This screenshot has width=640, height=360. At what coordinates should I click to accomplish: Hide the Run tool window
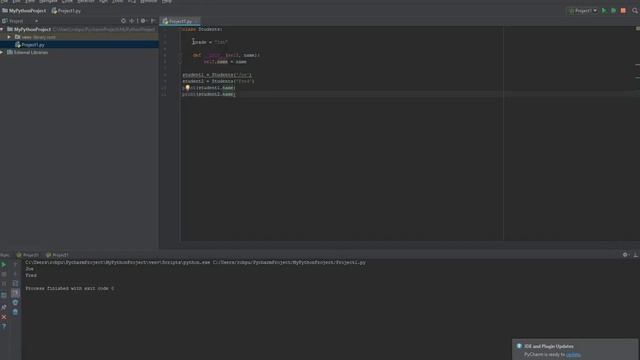pyautogui.click(x=636, y=255)
